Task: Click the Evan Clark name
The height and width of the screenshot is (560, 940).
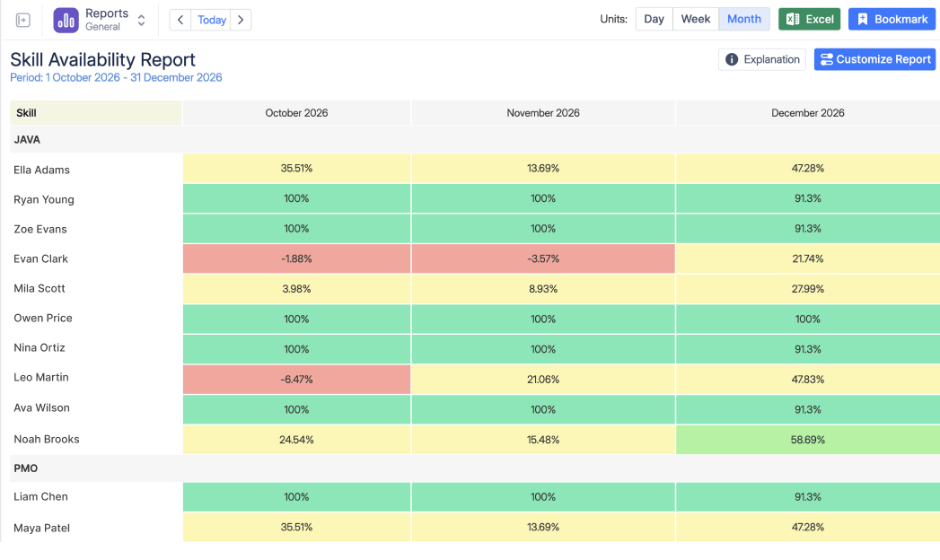Action: tap(40, 258)
